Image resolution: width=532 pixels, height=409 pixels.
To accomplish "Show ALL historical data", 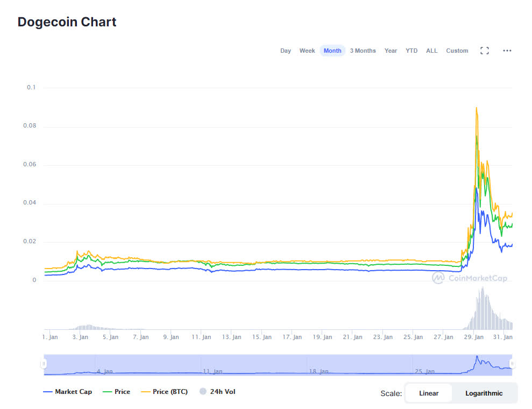I will (431, 51).
